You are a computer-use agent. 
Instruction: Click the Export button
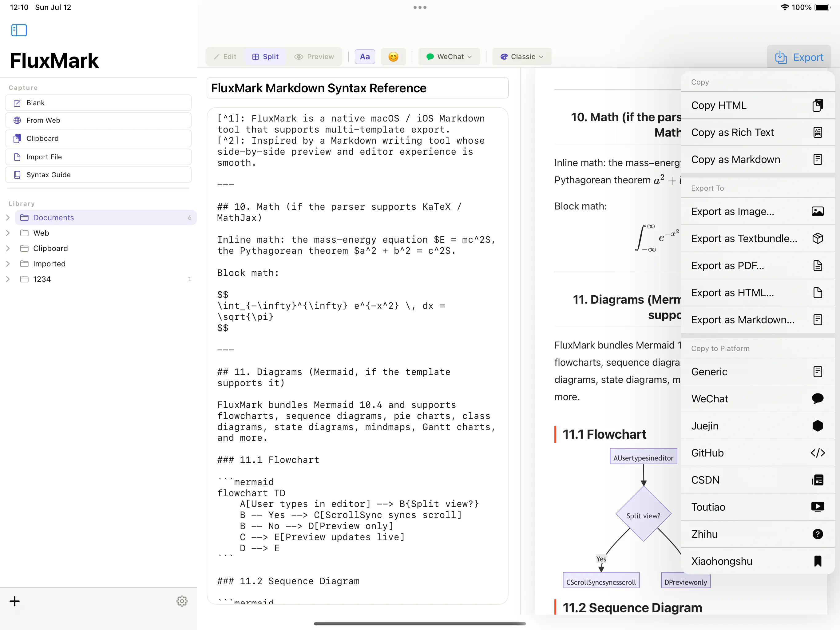[x=799, y=58]
